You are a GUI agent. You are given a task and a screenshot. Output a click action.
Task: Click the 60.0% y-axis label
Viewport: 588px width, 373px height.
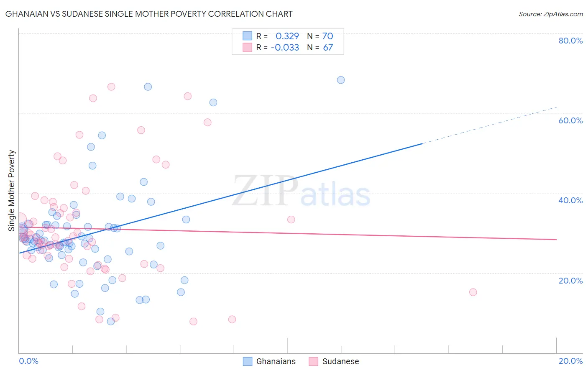click(570, 120)
